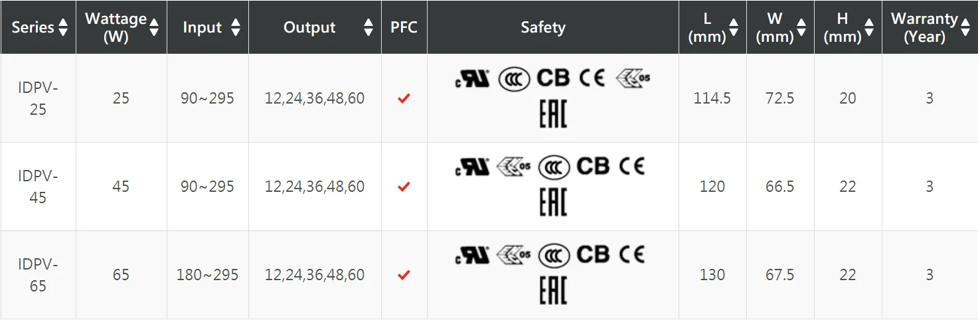Click the Safety column header

point(542,27)
